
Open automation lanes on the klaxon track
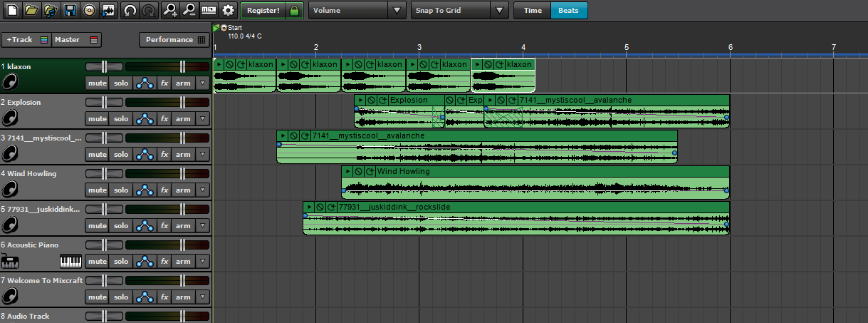click(x=145, y=83)
